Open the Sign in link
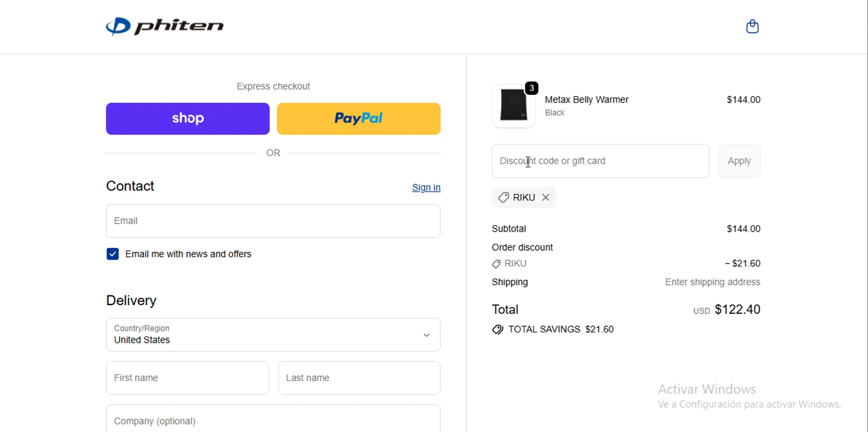This screenshot has width=868, height=432. click(426, 188)
